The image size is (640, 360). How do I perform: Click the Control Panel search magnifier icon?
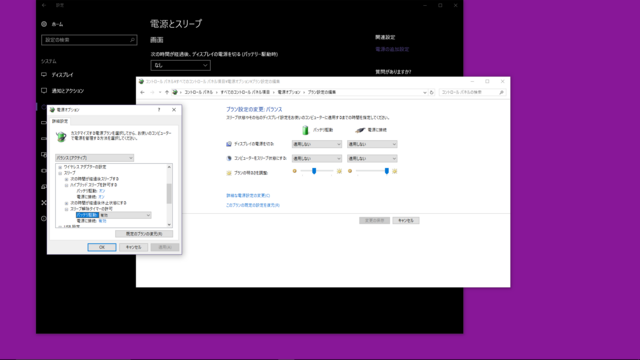501,92
